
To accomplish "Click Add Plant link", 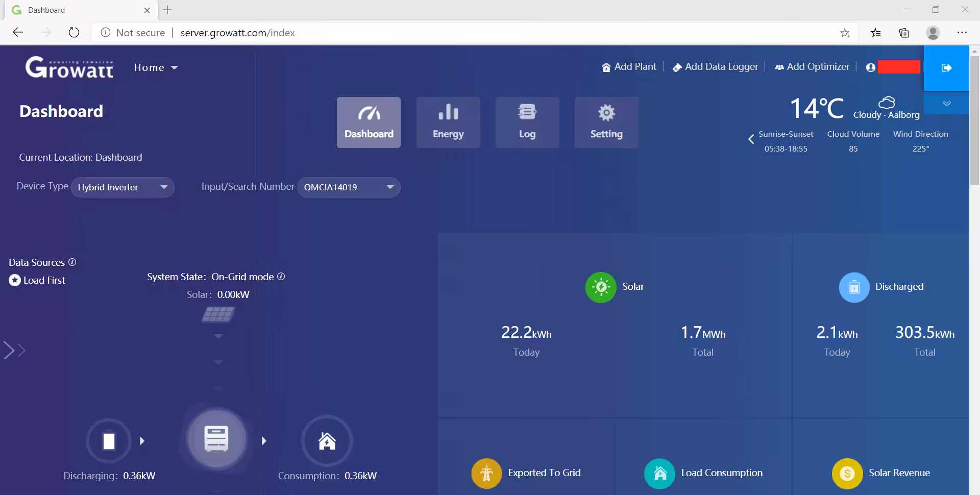I will [629, 67].
